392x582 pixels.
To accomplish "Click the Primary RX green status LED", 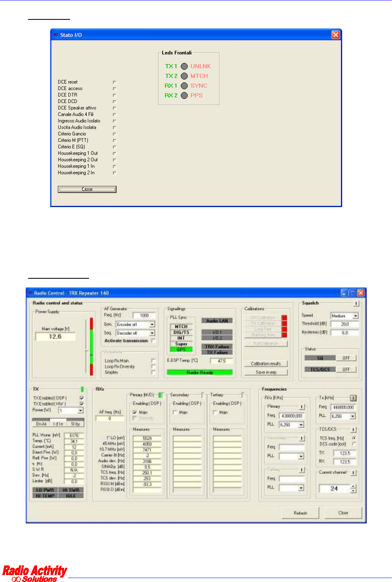I will (161, 395).
